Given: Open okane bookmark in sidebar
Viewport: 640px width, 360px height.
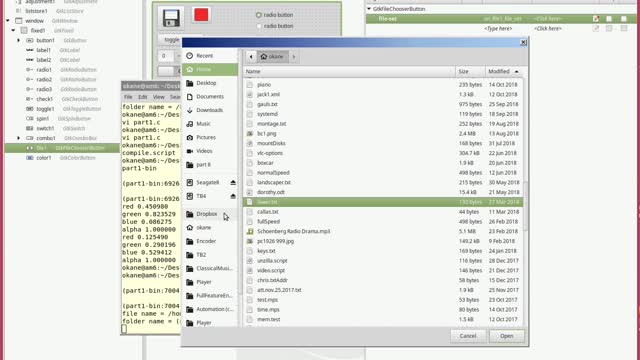Looking at the screenshot, I should pyautogui.click(x=209, y=227).
